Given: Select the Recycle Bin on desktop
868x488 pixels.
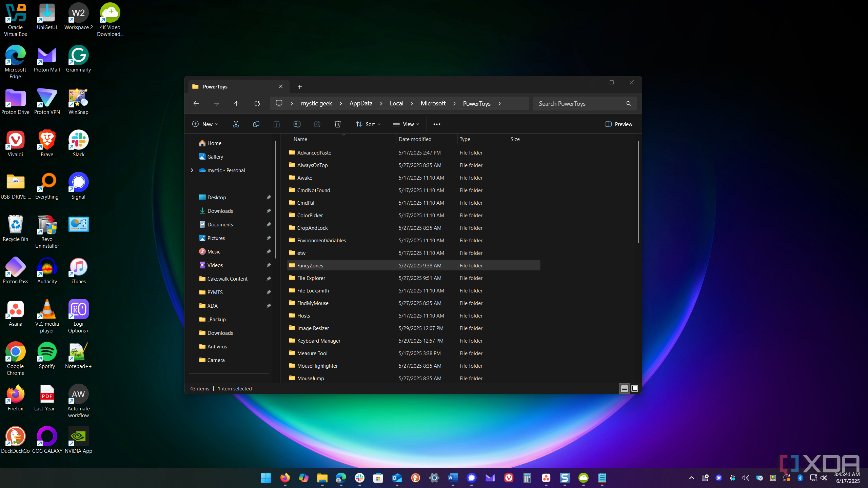Looking at the screenshot, I should coord(16,228).
